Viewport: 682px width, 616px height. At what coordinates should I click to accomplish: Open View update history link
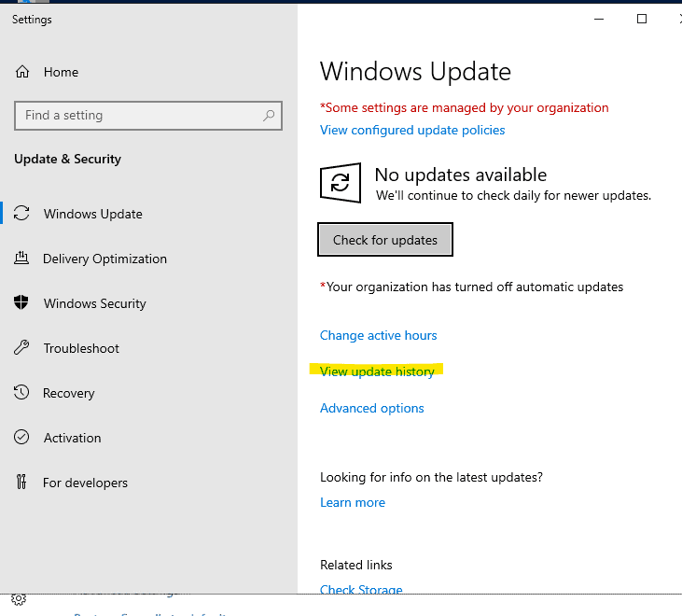click(x=377, y=371)
